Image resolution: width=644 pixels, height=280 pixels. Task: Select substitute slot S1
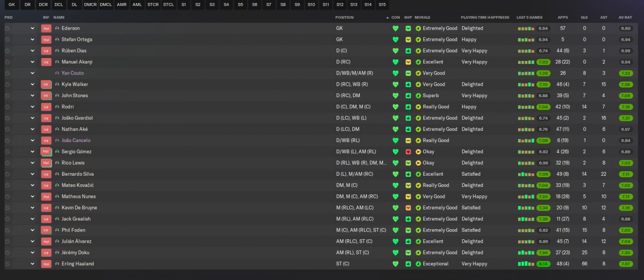pyautogui.click(x=184, y=5)
